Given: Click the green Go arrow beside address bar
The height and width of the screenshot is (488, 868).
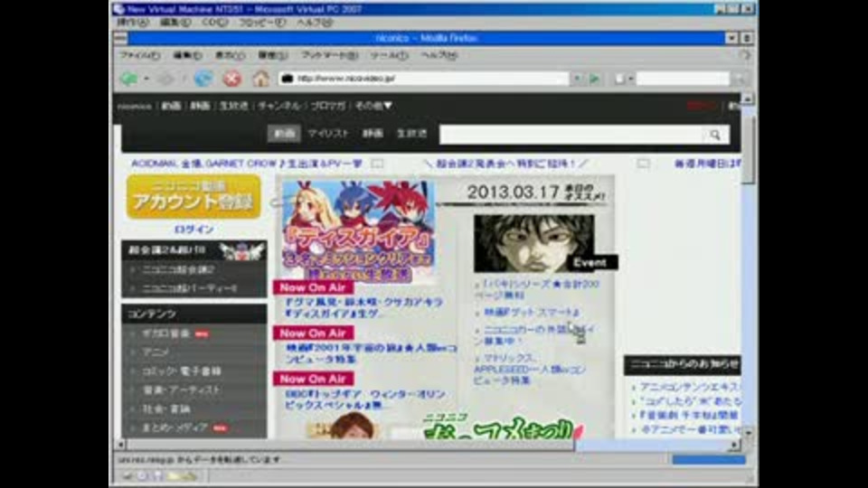Looking at the screenshot, I should click(x=595, y=79).
